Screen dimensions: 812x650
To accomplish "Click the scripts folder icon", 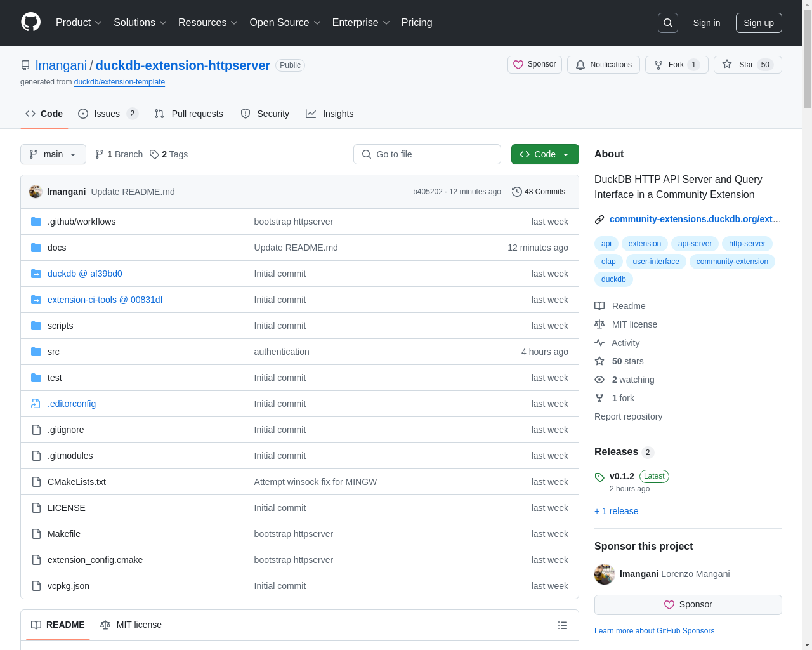I will (x=36, y=326).
